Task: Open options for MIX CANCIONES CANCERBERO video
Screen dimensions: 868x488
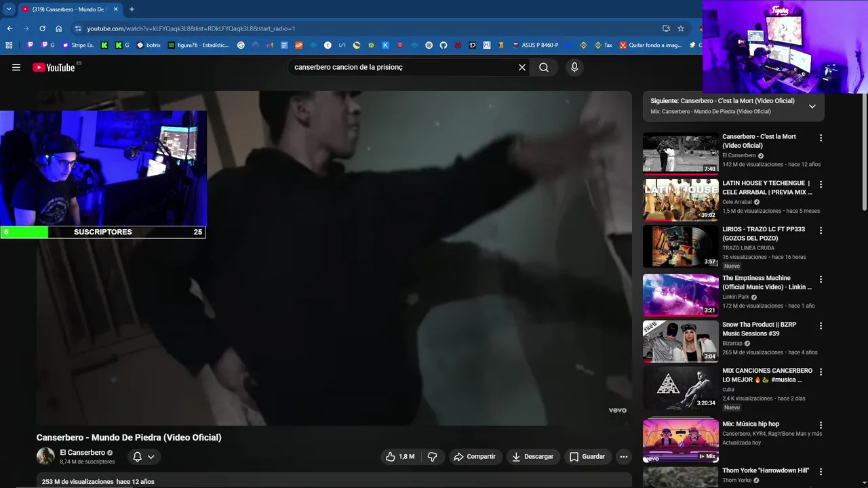Action: tap(821, 372)
